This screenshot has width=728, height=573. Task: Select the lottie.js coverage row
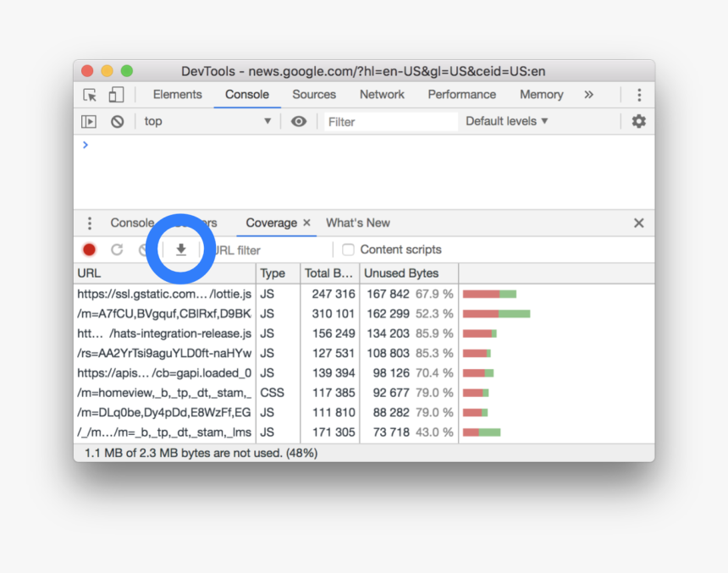[364, 294]
